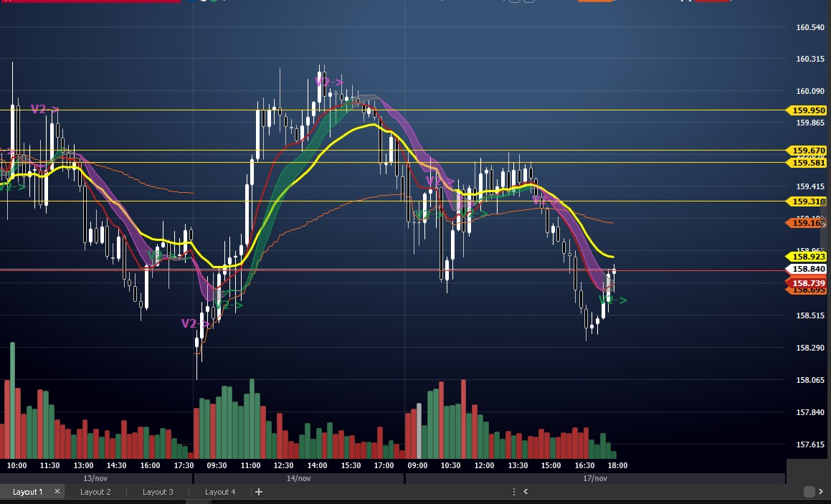The image size is (831, 504).
Task: Open the Layout 3 tab
Action: [158, 492]
